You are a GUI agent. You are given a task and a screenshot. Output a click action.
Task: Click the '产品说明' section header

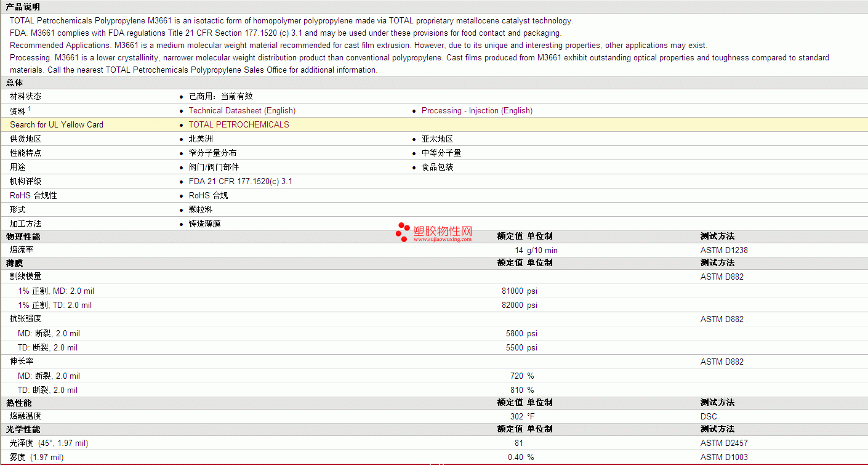[x=23, y=7]
